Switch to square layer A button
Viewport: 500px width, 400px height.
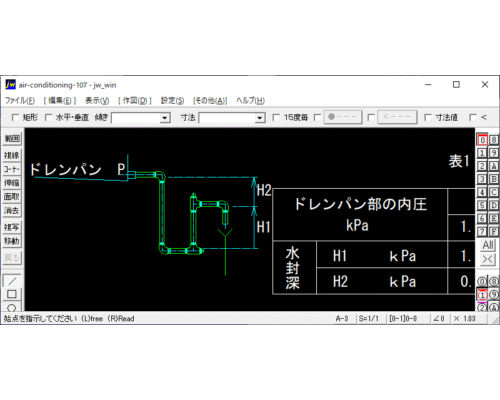click(494, 166)
